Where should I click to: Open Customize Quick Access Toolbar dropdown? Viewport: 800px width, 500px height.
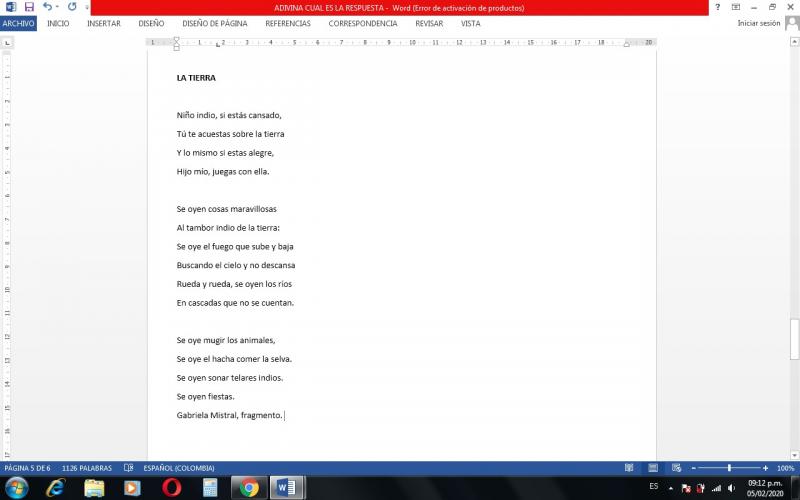(87, 8)
